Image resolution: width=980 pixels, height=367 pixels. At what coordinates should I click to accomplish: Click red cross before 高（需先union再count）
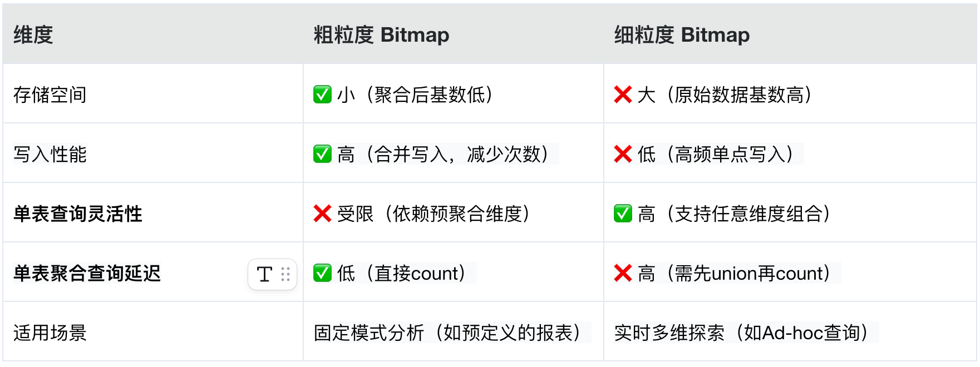pyautogui.click(x=623, y=273)
